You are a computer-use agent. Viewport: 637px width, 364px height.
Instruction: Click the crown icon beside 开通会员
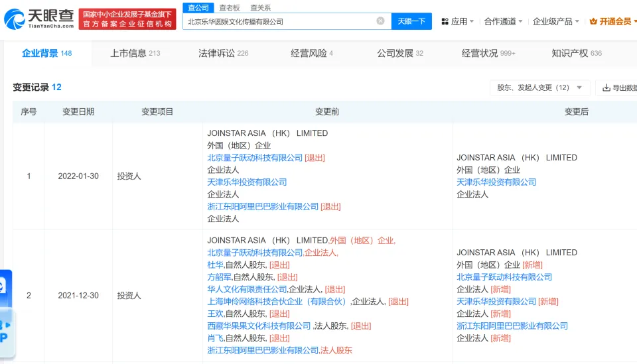coord(593,21)
